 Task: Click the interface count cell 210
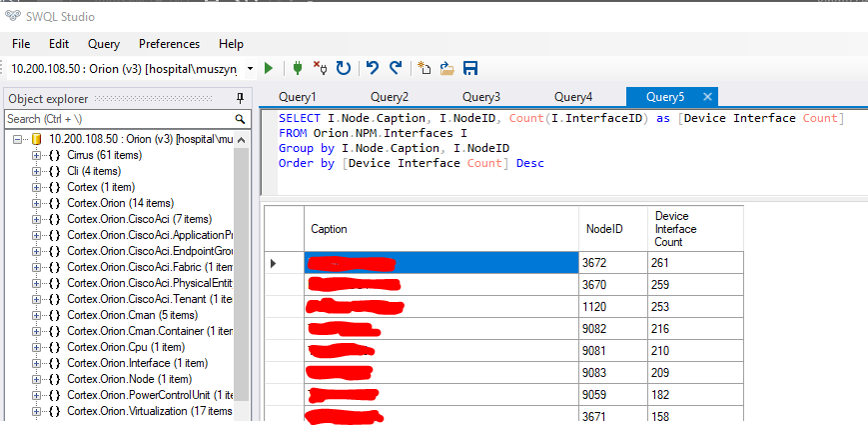(x=695, y=351)
